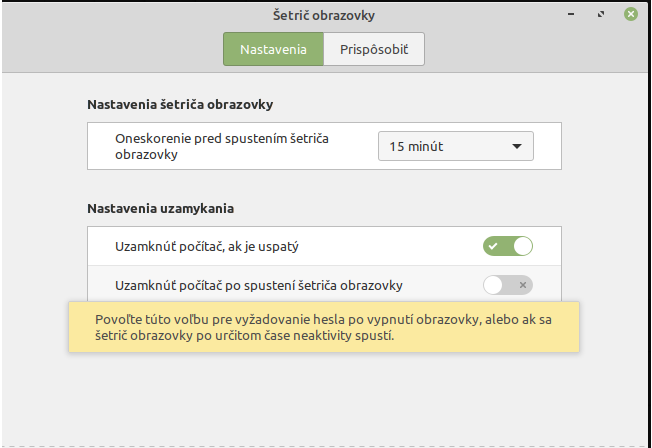The width and height of the screenshot is (652, 448).
Task: Click the Nastavenia šetriča obrazovky heading
Action: [x=180, y=104]
